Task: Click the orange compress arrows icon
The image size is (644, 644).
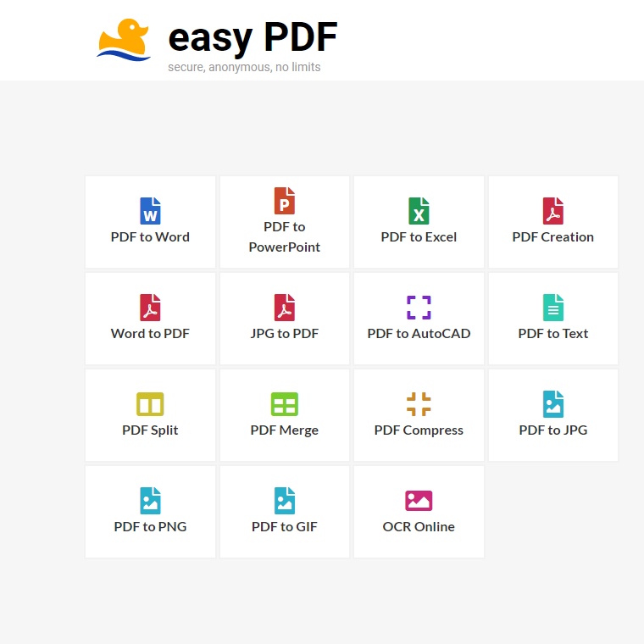Action: [419, 404]
